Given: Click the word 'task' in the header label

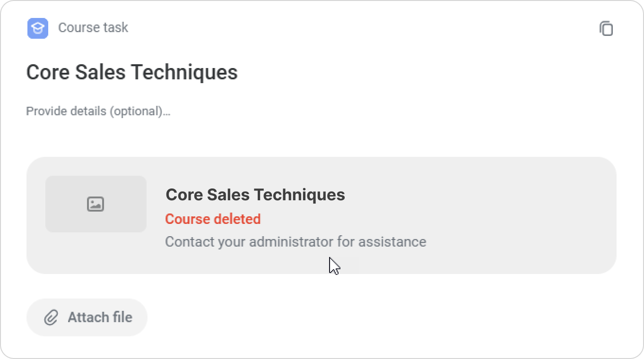Looking at the screenshot, I should tap(117, 27).
